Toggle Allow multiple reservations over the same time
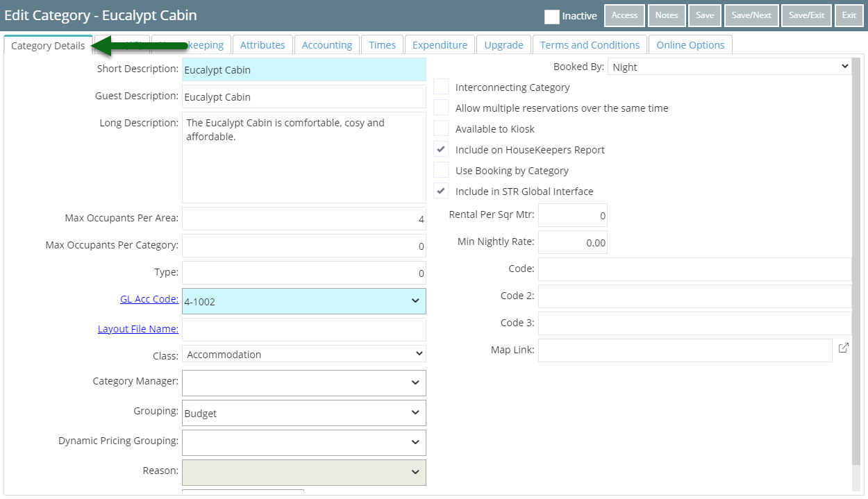This screenshot has height=499, width=868. point(441,108)
